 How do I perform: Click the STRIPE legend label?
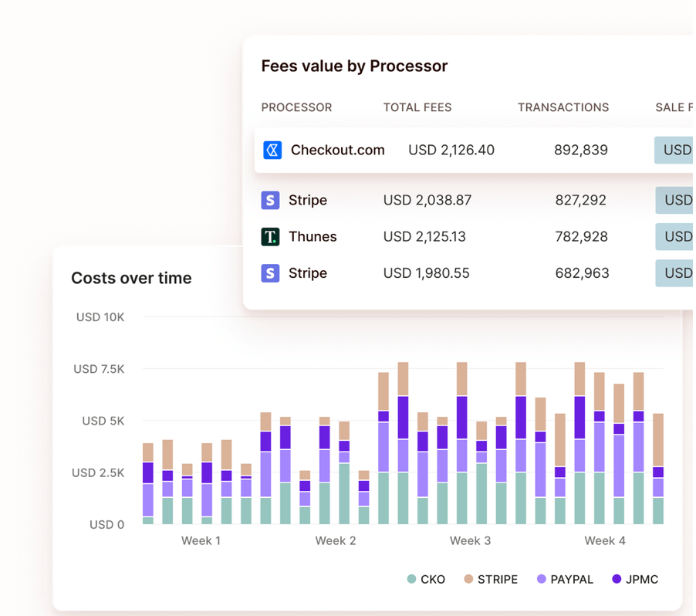click(x=498, y=580)
